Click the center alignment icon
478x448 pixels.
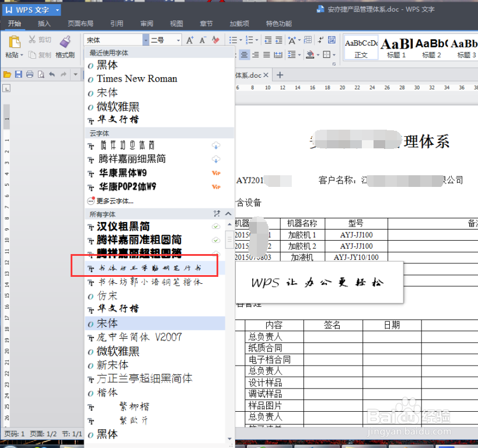(x=244, y=55)
